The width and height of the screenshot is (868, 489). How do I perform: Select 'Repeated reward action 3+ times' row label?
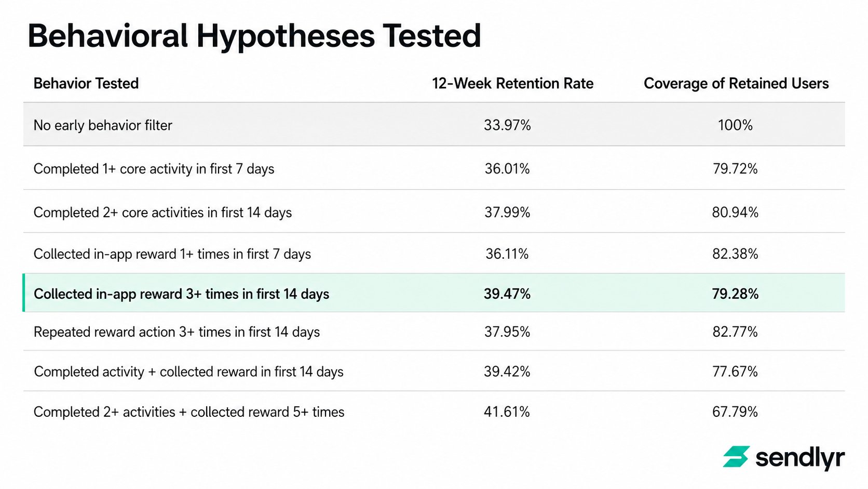(x=177, y=332)
